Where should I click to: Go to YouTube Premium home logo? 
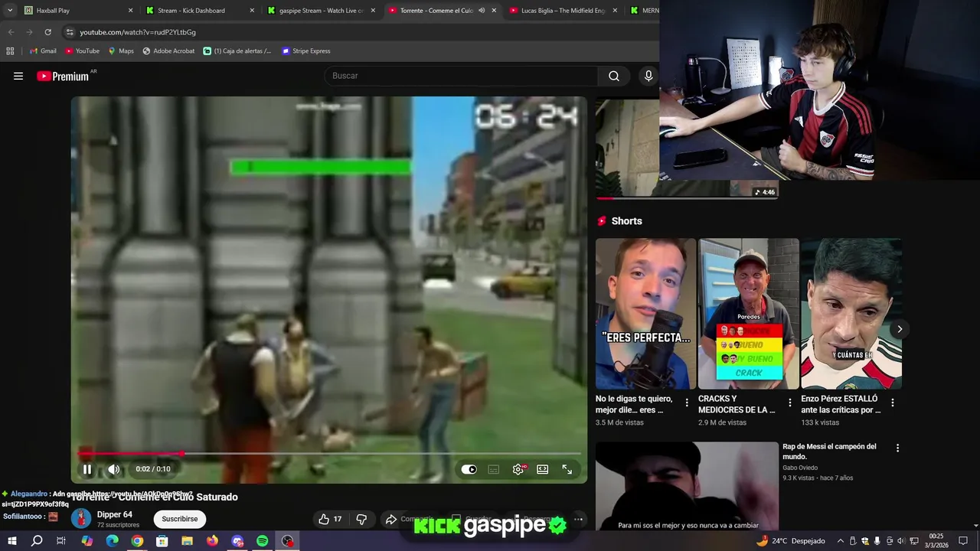[63, 76]
